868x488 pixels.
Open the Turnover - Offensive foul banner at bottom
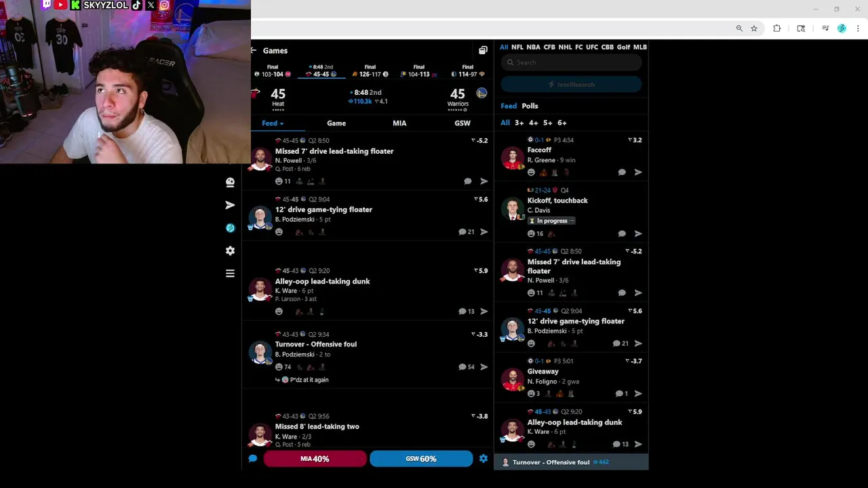pyautogui.click(x=571, y=462)
